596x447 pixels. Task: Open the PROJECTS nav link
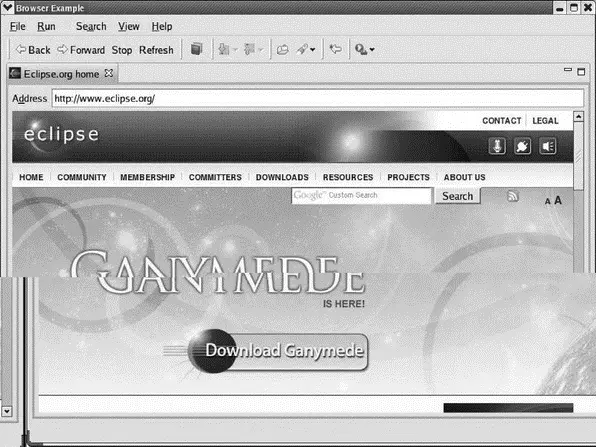[408, 177]
